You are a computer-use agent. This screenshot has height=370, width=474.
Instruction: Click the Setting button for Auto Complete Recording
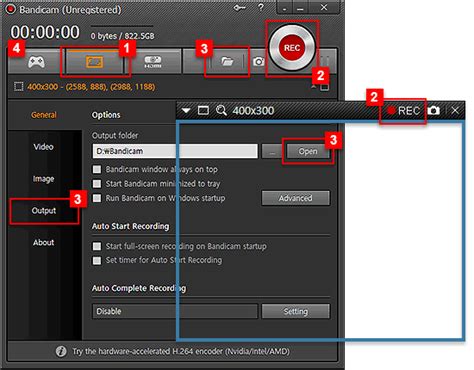(x=296, y=311)
